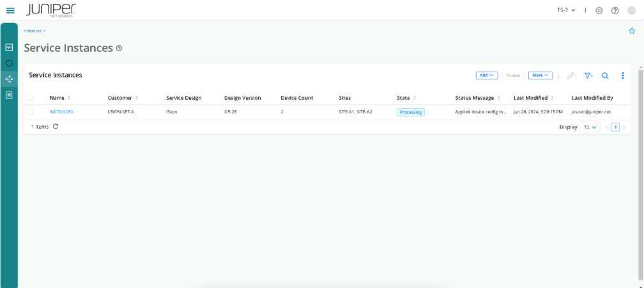Sort by the Customer column arrows
The height and width of the screenshot is (288, 644).
[137, 98]
